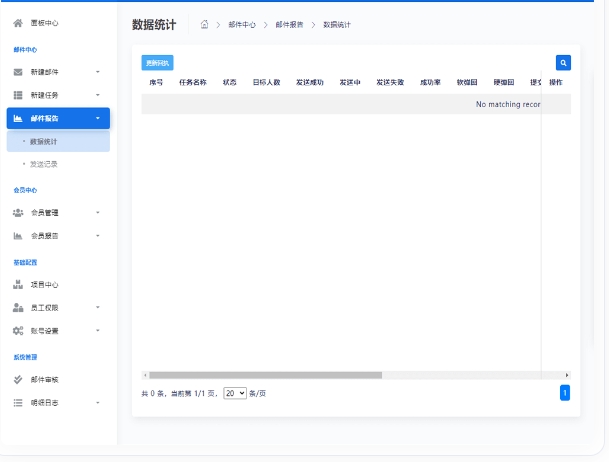Click the 发送成功 column header

coord(310,82)
